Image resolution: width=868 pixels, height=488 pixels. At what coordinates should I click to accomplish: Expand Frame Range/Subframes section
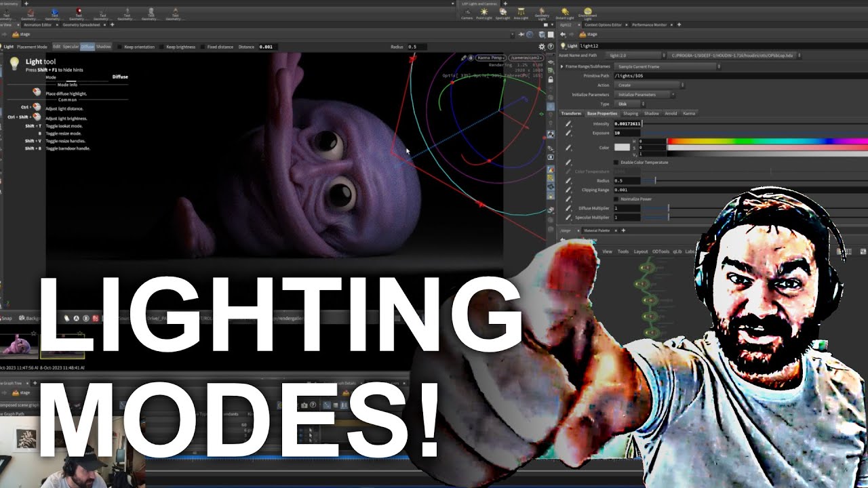562,66
